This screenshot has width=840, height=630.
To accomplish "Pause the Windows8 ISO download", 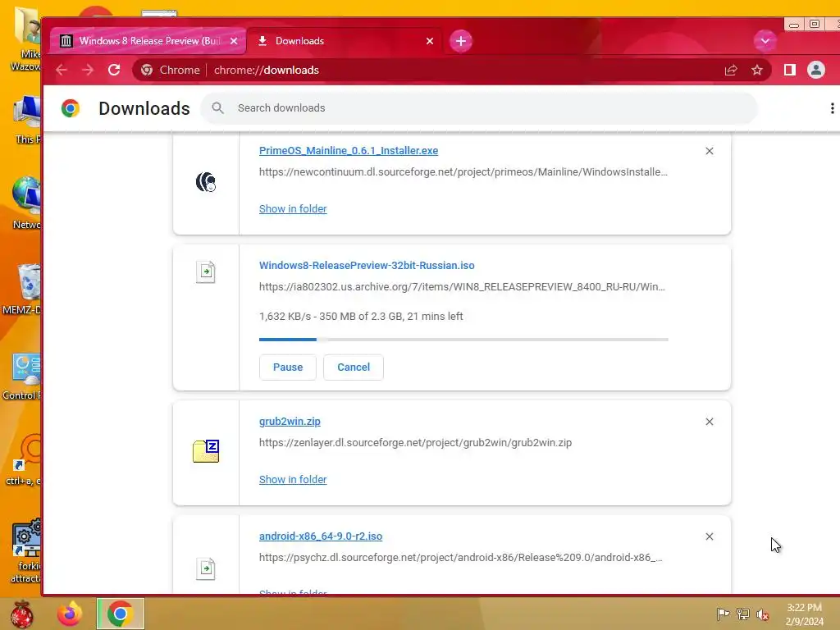I will tap(288, 367).
